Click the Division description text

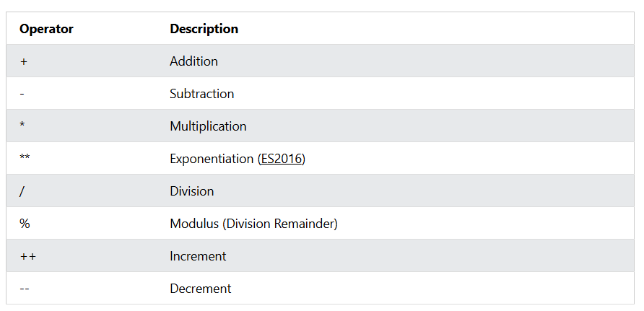tap(192, 191)
